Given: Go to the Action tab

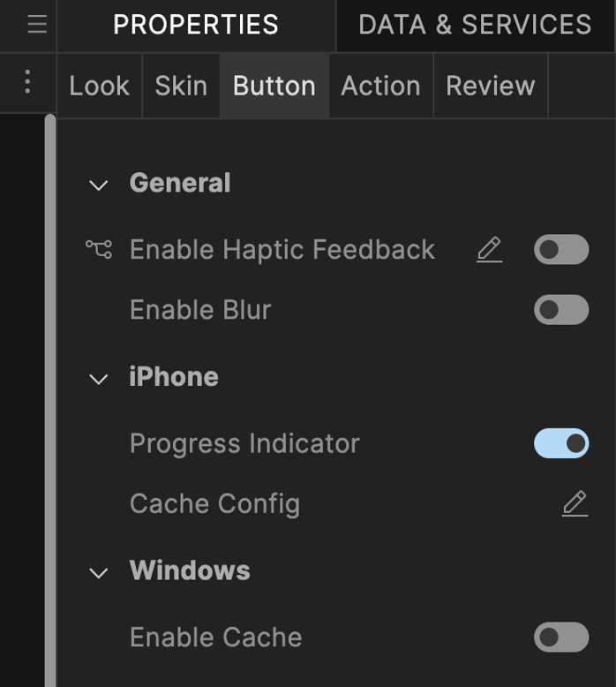Looking at the screenshot, I should coord(380,86).
